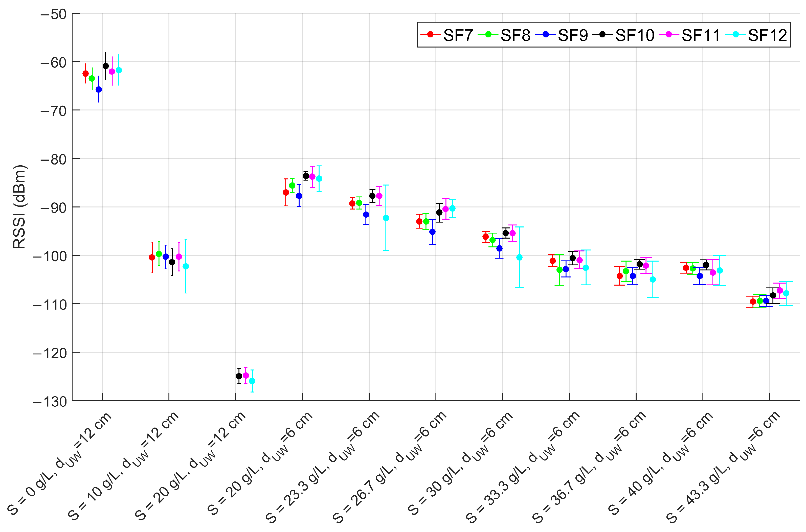806x532 pixels.
Task: Click the SF10 black legend marker
Action: [602, 34]
